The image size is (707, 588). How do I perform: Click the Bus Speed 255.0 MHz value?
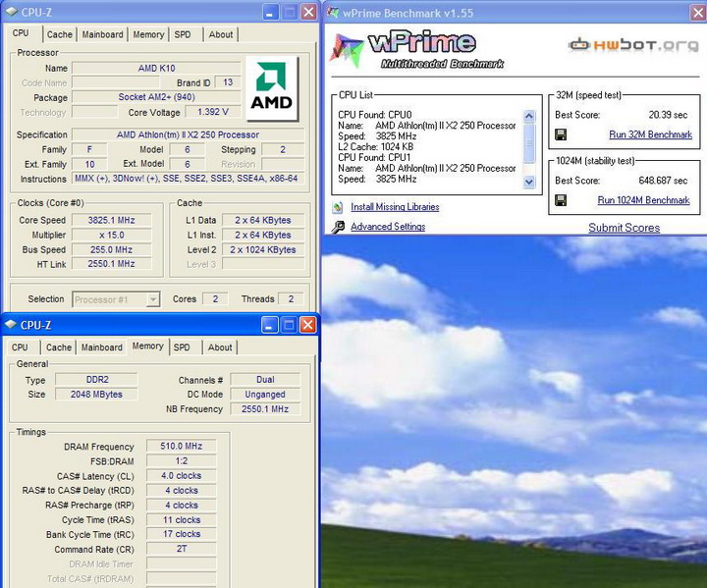point(111,249)
